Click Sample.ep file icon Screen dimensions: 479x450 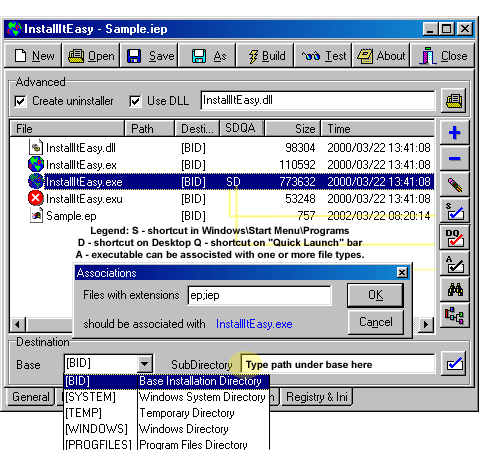click(x=36, y=215)
